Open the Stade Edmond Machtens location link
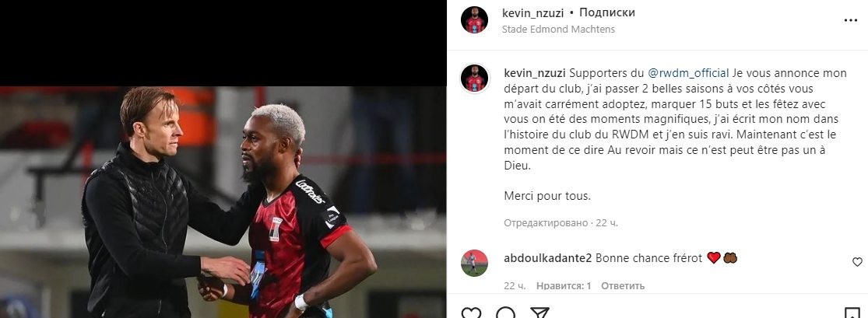The width and height of the screenshot is (868, 318). 558,30
